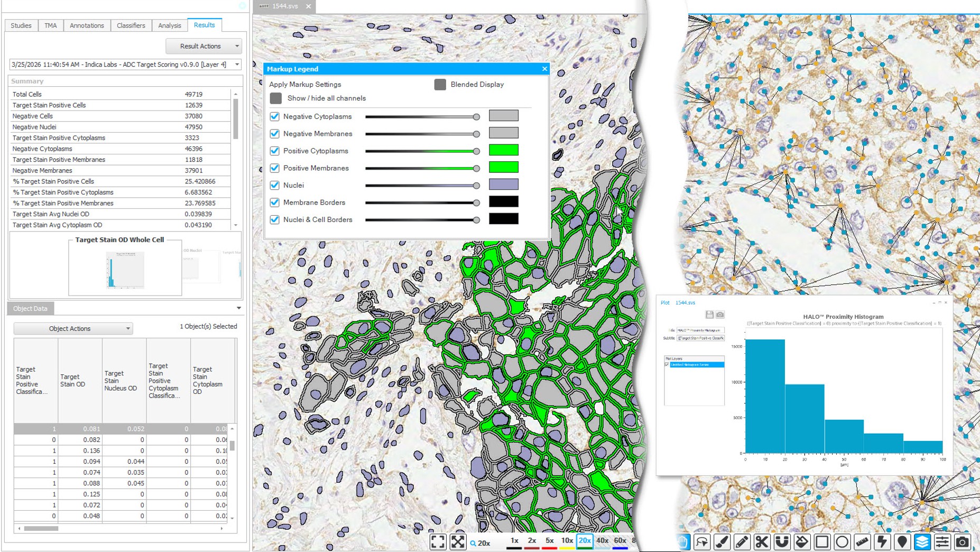This screenshot has width=980, height=552.
Task: Uncheck the Negative Membranes channel
Action: point(274,134)
